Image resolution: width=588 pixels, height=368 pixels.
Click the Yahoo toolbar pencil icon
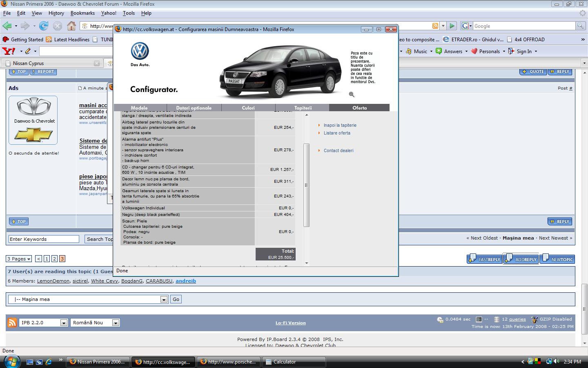click(x=28, y=51)
